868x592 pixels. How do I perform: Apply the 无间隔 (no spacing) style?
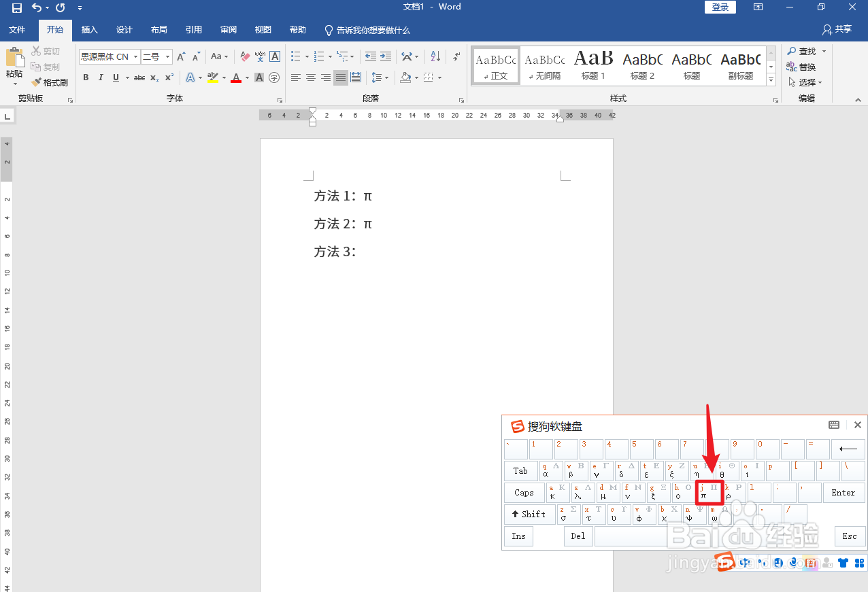(x=545, y=65)
